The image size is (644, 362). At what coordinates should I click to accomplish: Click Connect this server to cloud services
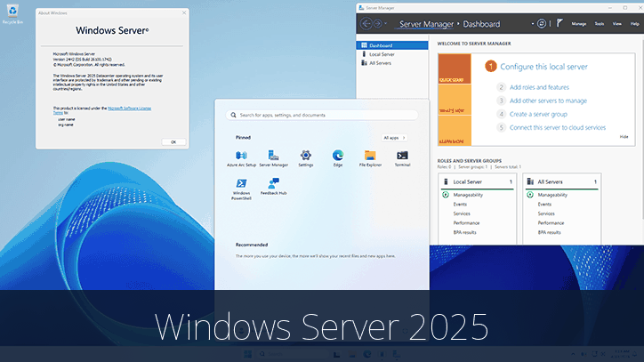[558, 127]
